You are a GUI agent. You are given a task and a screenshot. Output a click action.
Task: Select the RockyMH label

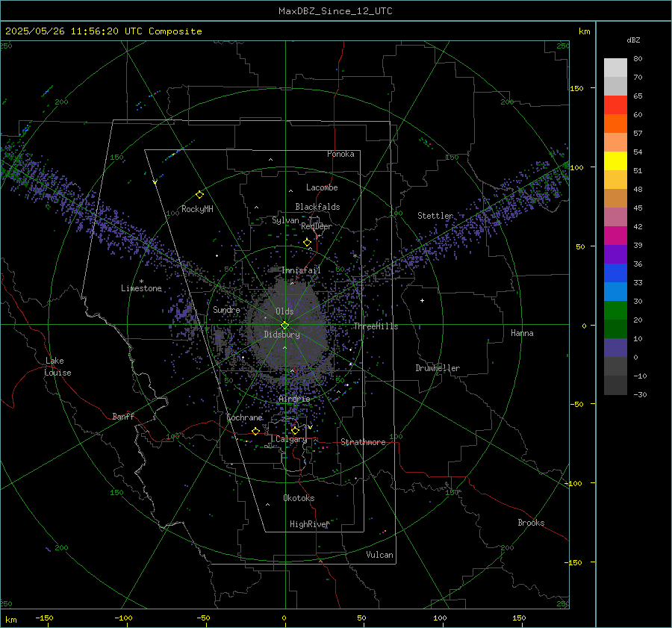(x=197, y=209)
